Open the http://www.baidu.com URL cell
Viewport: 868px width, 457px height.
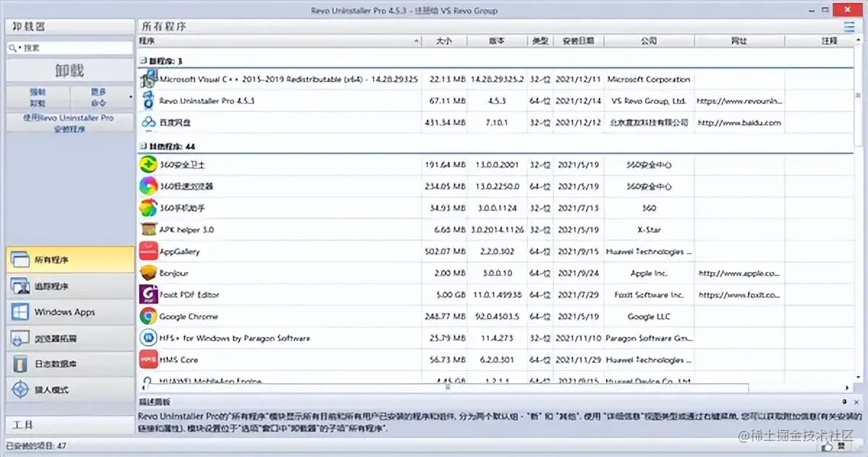(x=739, y=123)
